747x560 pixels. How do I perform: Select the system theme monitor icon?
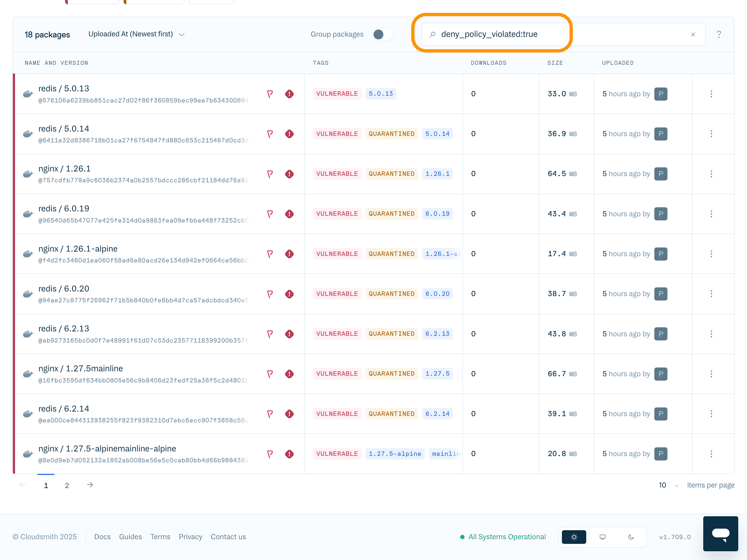[x=602, y=537]
